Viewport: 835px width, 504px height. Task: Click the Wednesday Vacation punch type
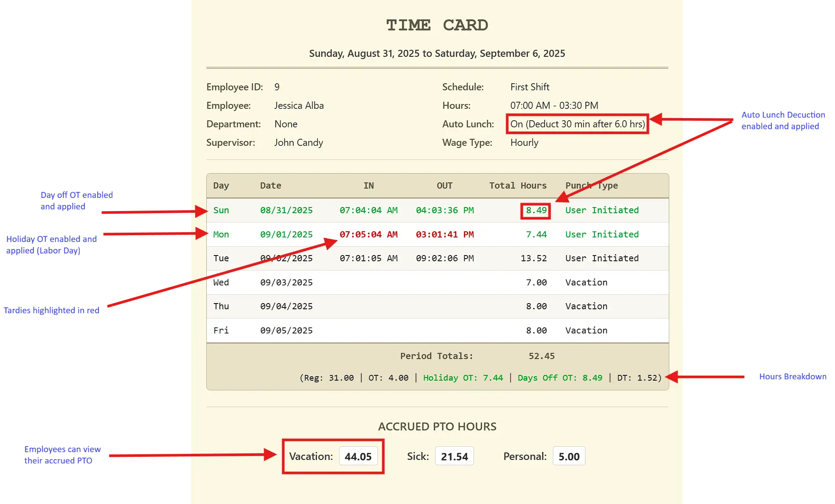586,282
